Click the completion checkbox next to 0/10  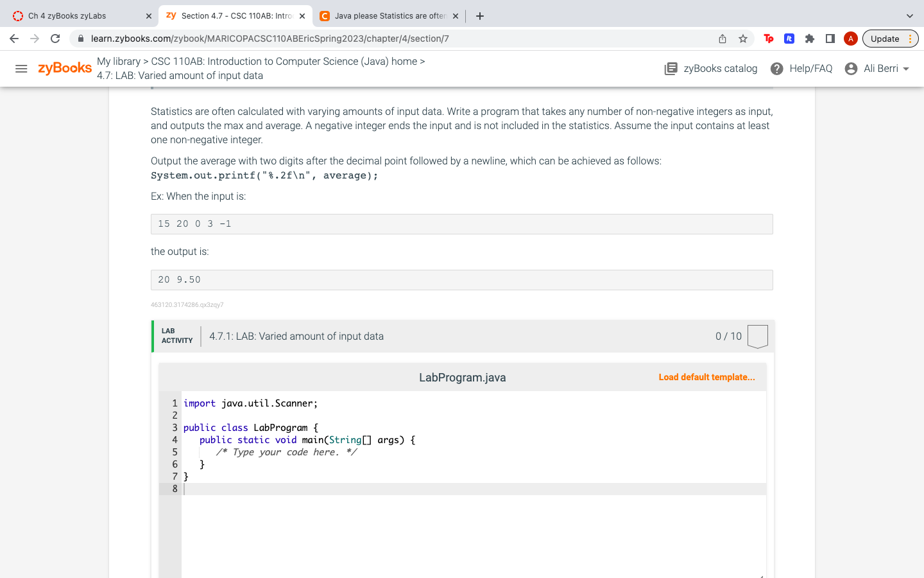pyautogui.click(x=757, y=335)
